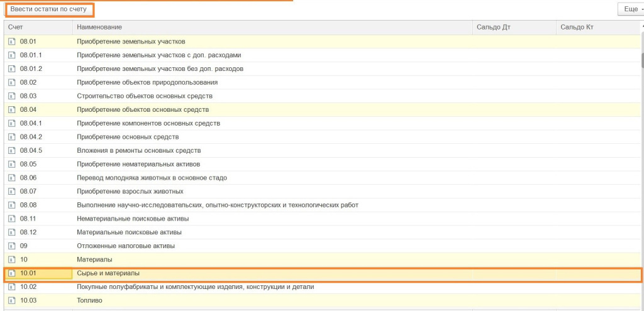Click the account icon next to 08.03
The height and width of the screenshot is (311, 644).
tap(11, 96)
